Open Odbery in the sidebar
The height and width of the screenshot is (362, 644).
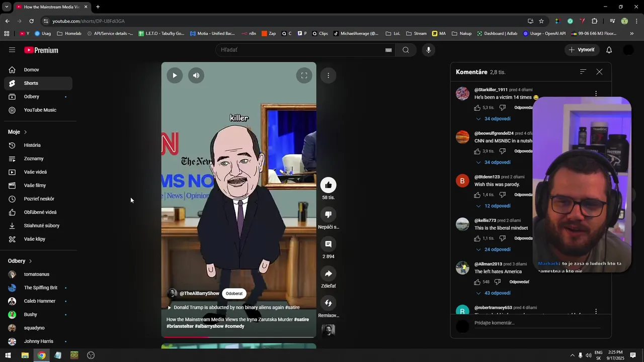coord(38,97)
